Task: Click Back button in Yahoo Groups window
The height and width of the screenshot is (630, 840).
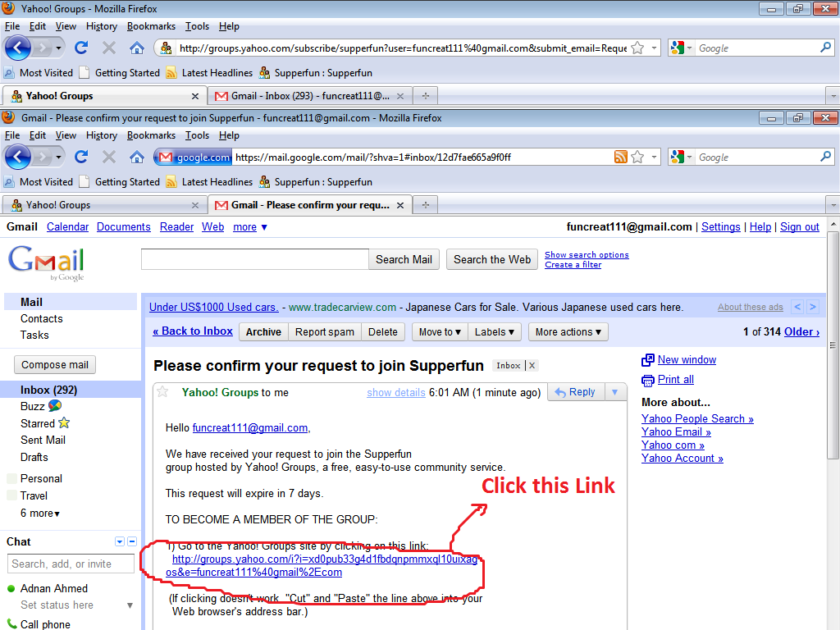Action: point(18,48)
